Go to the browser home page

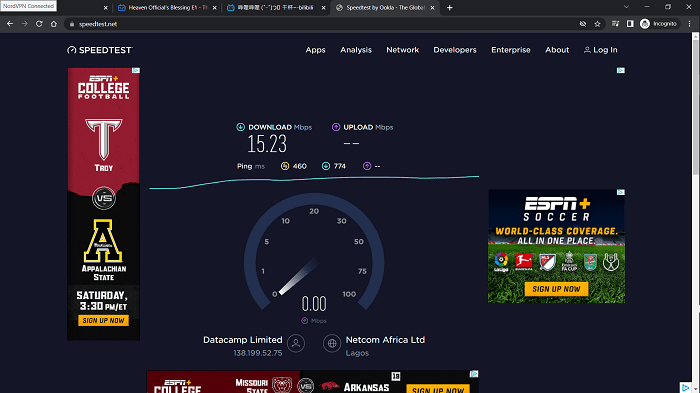pos(54,24)
